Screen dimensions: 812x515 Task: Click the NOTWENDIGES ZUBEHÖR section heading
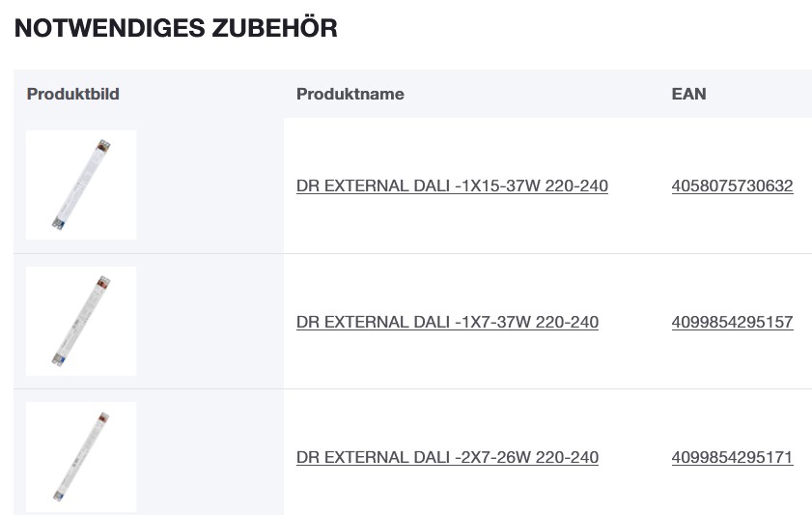tap(176, 28)
